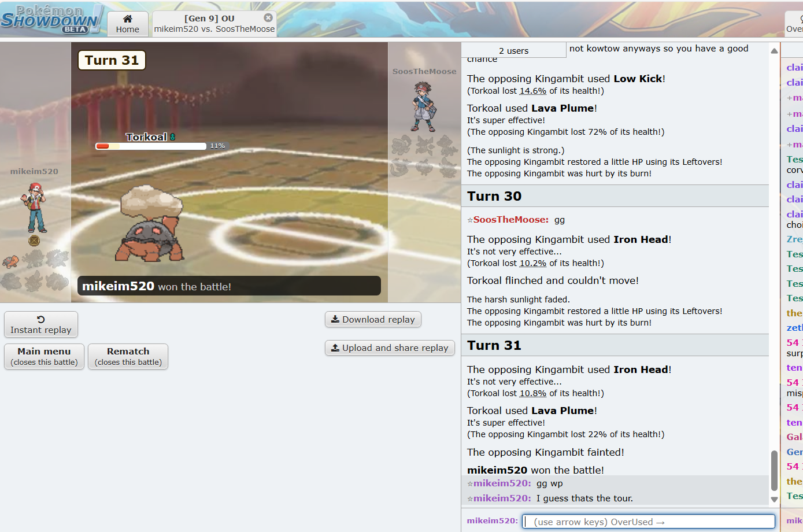Viewport: 803px width, 532px height.
Task: Click the underlined 10.8% health value
Action: [532, 393]
